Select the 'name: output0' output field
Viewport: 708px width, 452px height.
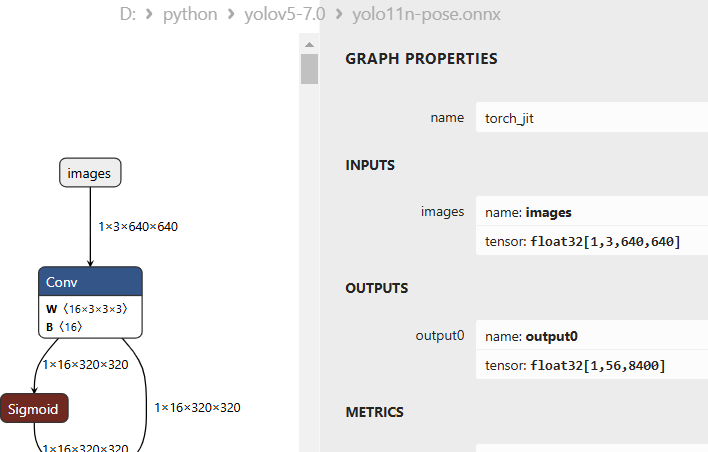point(590,336)
